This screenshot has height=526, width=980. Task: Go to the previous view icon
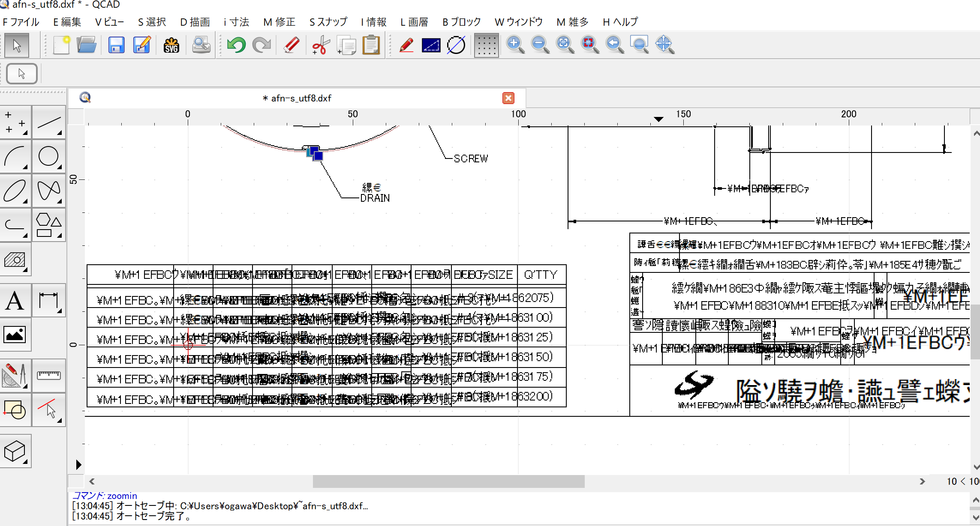615,45
